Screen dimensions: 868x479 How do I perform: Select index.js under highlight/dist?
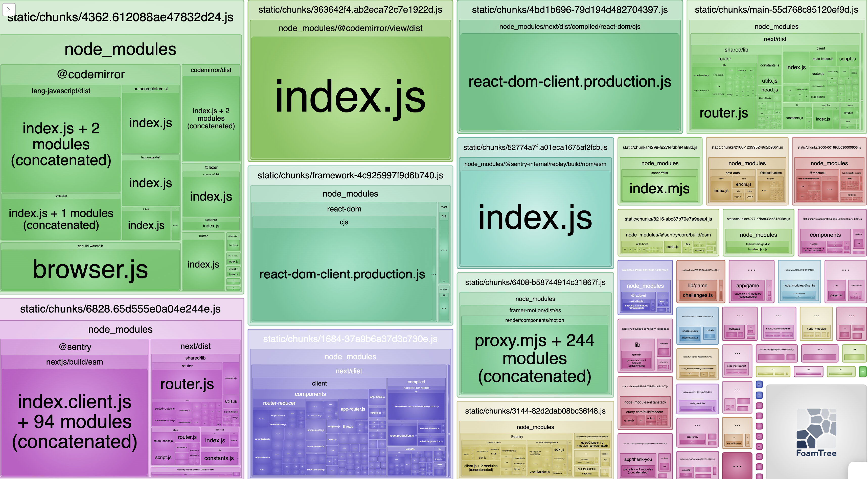tap(211, 226)
